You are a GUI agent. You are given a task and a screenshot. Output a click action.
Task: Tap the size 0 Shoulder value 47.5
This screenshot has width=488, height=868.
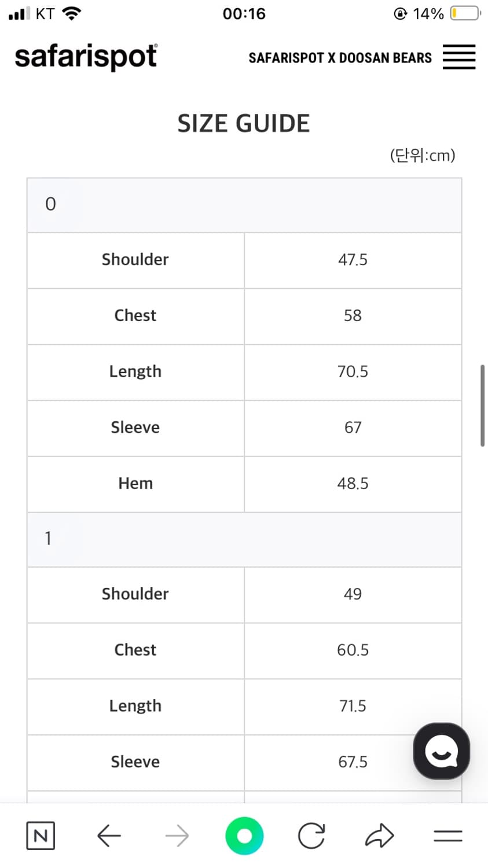tap(353, 260)
